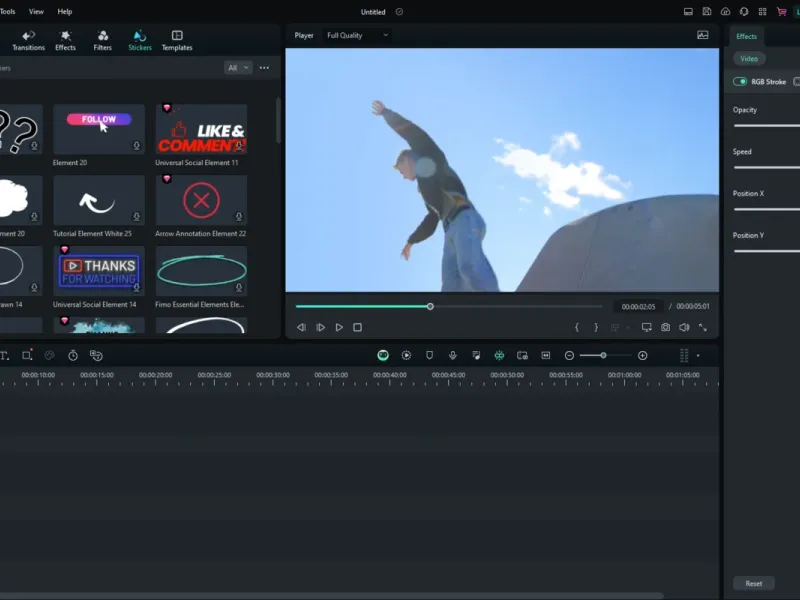Toggle the green AI assistant face icon
This screenshot has width=800, height=600.
pos(383,356)
